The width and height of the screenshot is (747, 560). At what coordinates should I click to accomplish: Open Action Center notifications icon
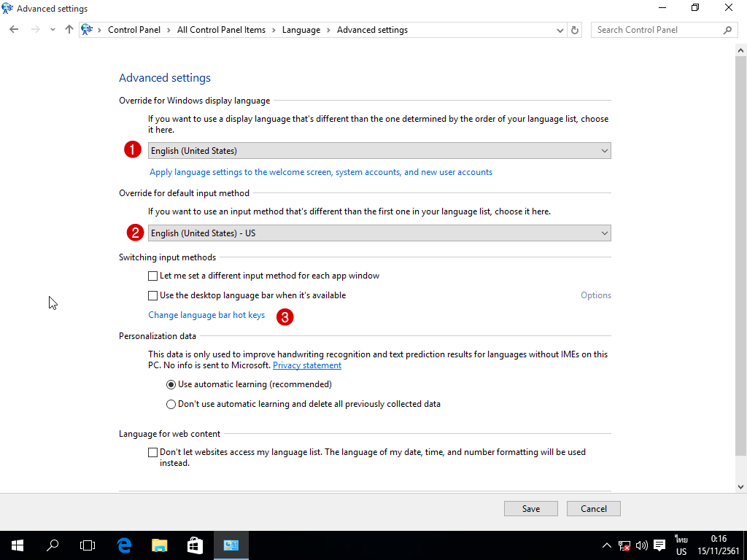click(659, 545)
